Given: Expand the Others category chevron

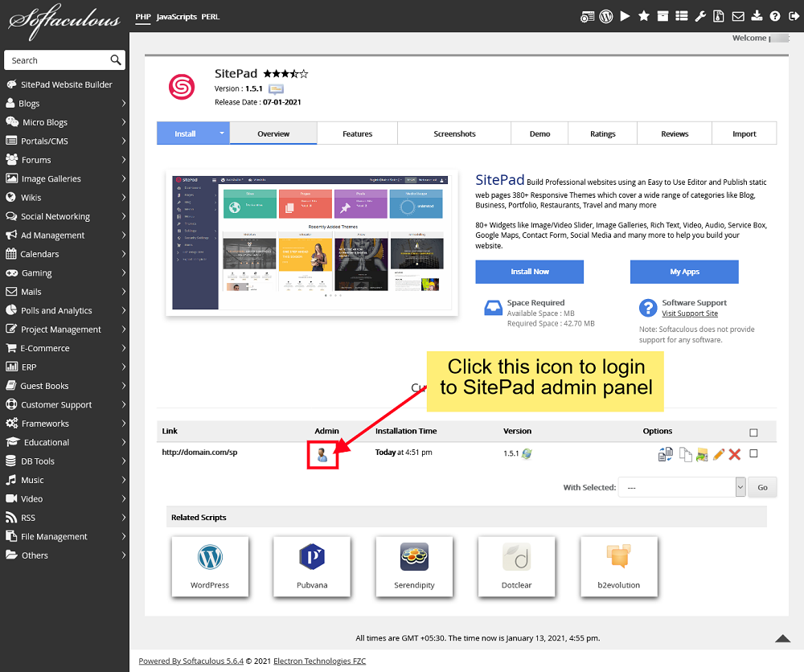Looking at the screenshot, I should pyautogui.click(x=124, y=555).
